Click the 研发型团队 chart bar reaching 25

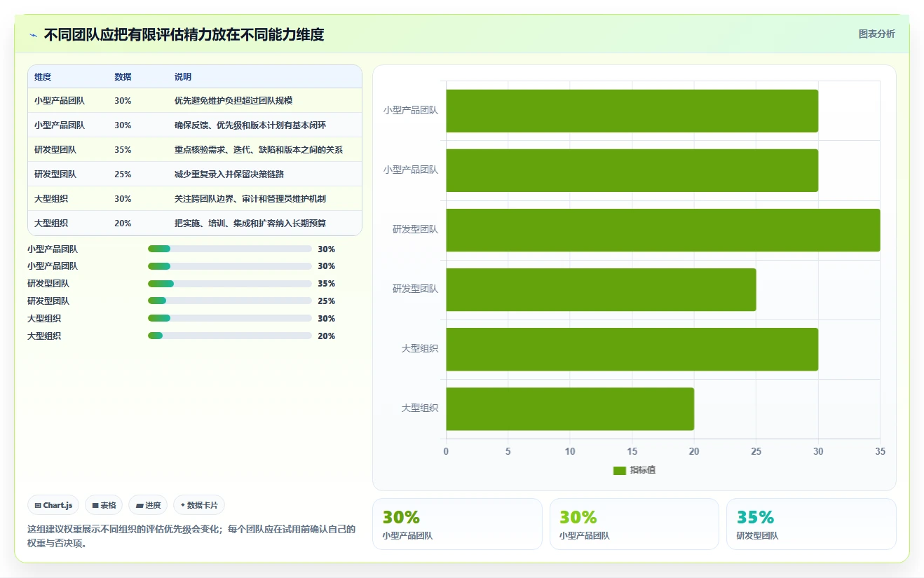(601, 289)
